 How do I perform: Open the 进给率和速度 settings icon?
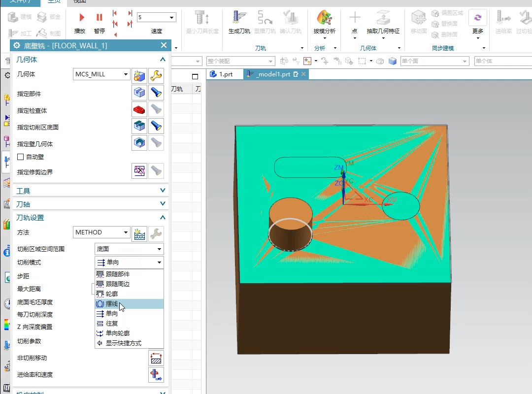[x=156, y=375]
